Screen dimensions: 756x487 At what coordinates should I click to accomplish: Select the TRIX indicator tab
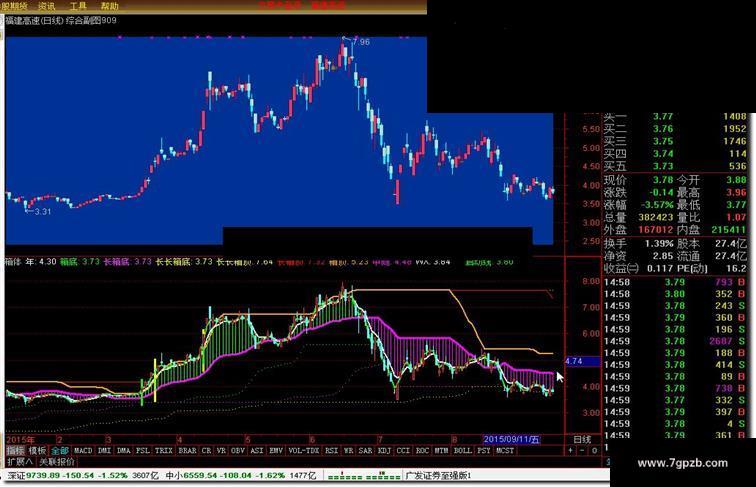point(163,451)
